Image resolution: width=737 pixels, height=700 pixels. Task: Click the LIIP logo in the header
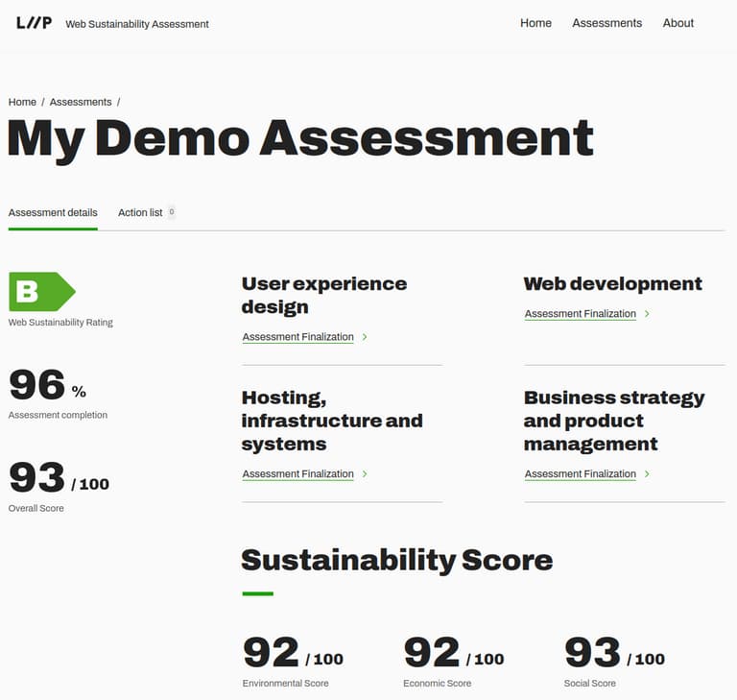(x=35, y=23)
